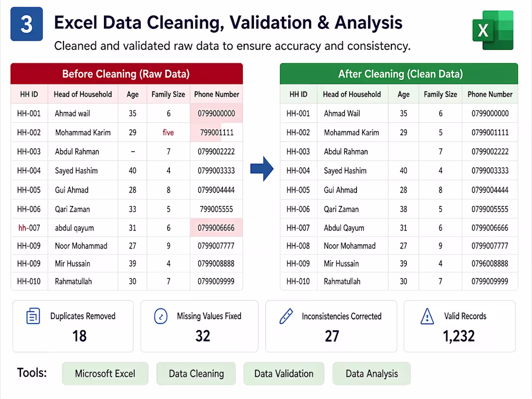Click the After Cleaning (Clean Data) header

click(399, 74)
